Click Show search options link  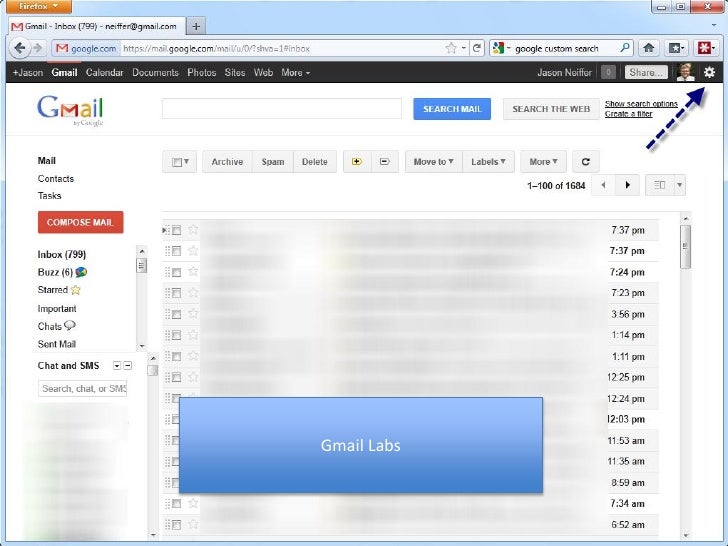point(641,104)
